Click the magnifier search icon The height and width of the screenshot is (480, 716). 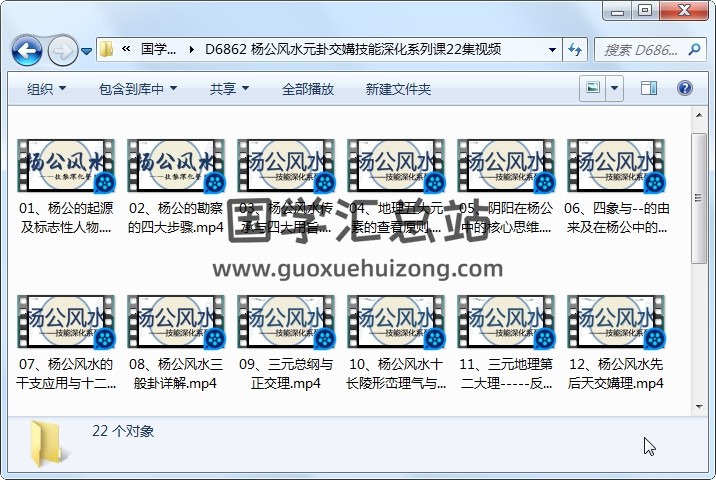[694, 49]
